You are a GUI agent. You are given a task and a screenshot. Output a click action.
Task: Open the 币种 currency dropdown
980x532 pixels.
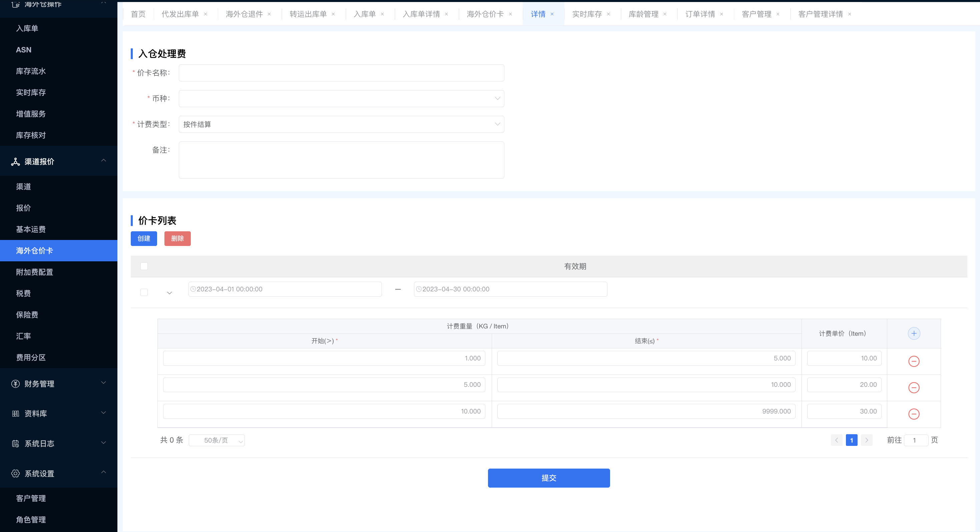[x=341, y=98]
